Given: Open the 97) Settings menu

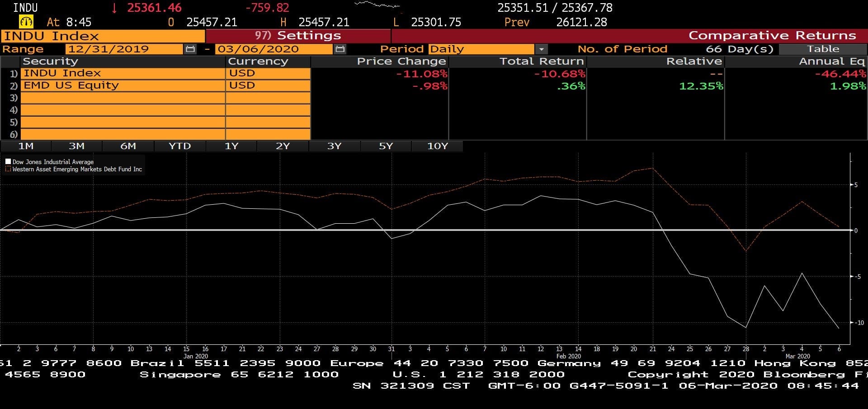Looking at the screenshot, I should tap(298, 36).
